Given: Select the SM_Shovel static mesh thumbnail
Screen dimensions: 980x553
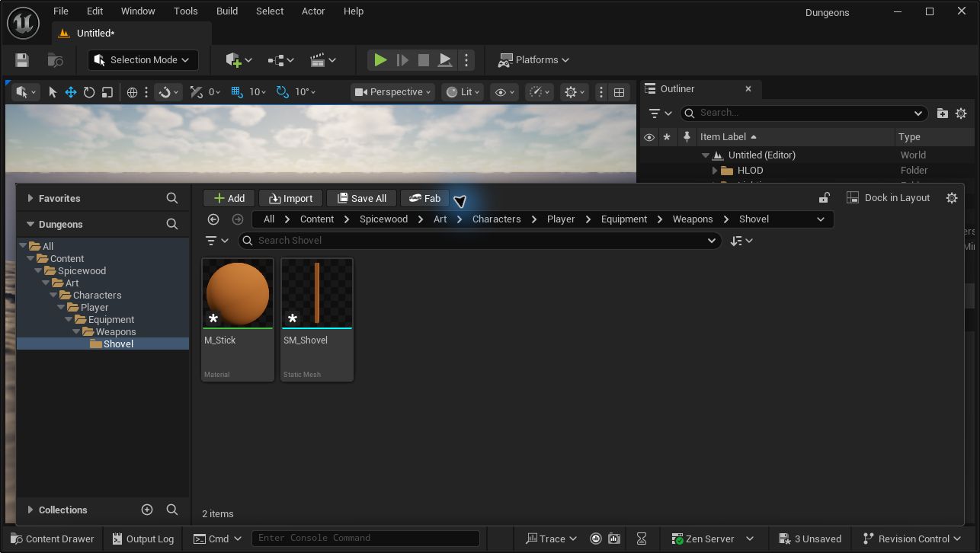Looking at the screenshot, I should click(317, 294).
